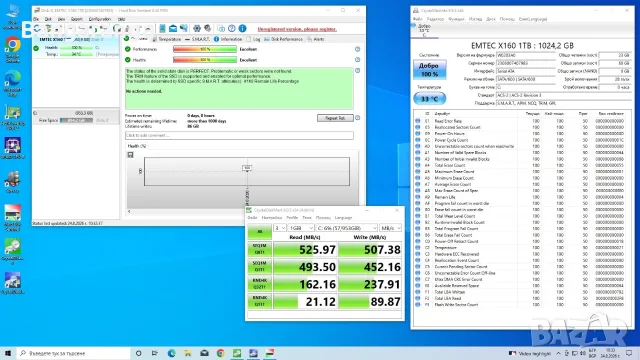Open File Explorer from the taskbar
640x360 pixels.
(188, 353)
